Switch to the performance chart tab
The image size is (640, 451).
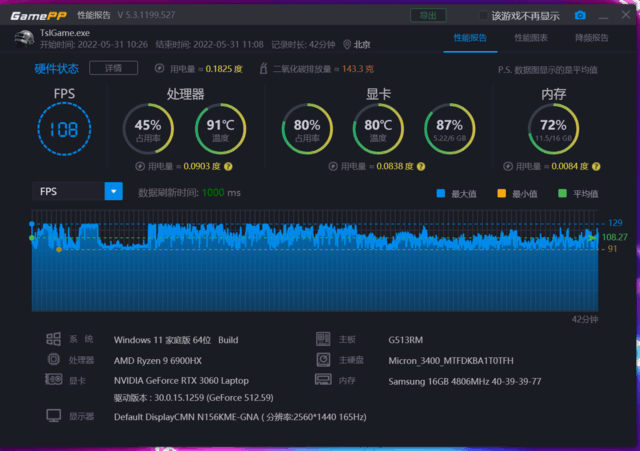pyautogui.click(x=531, y=38)
